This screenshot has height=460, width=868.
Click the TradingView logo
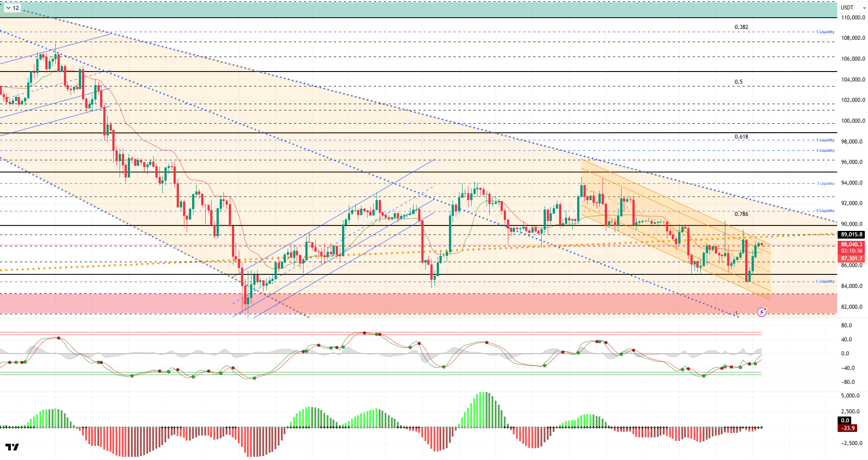click(x=13, y=447)
